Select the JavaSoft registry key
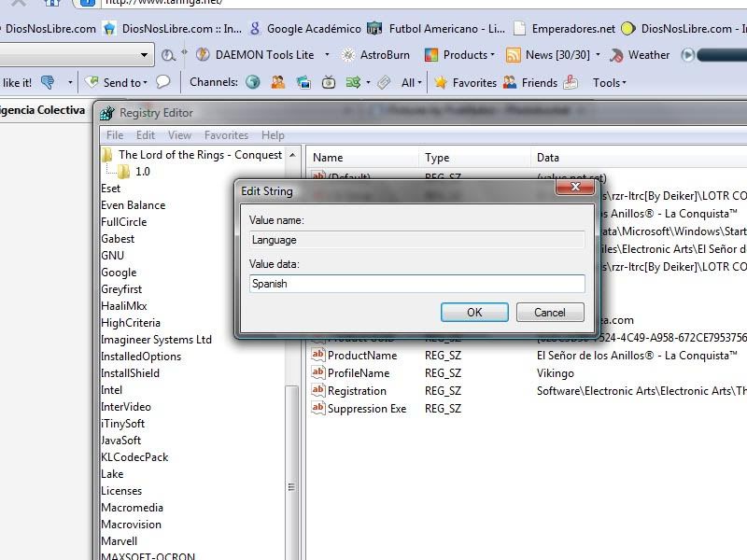Image resolution: width=747 pixels, height=560 pixels. [121, 440]
